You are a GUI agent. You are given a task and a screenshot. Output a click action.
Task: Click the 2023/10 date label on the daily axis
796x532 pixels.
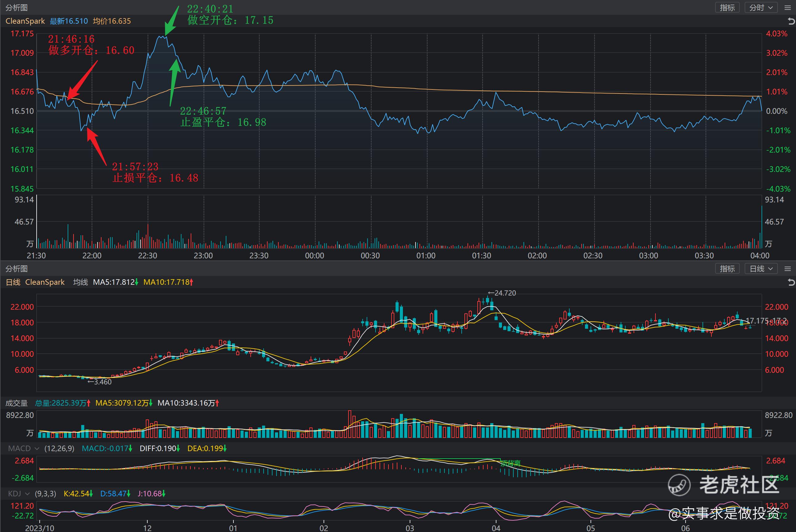40,528
